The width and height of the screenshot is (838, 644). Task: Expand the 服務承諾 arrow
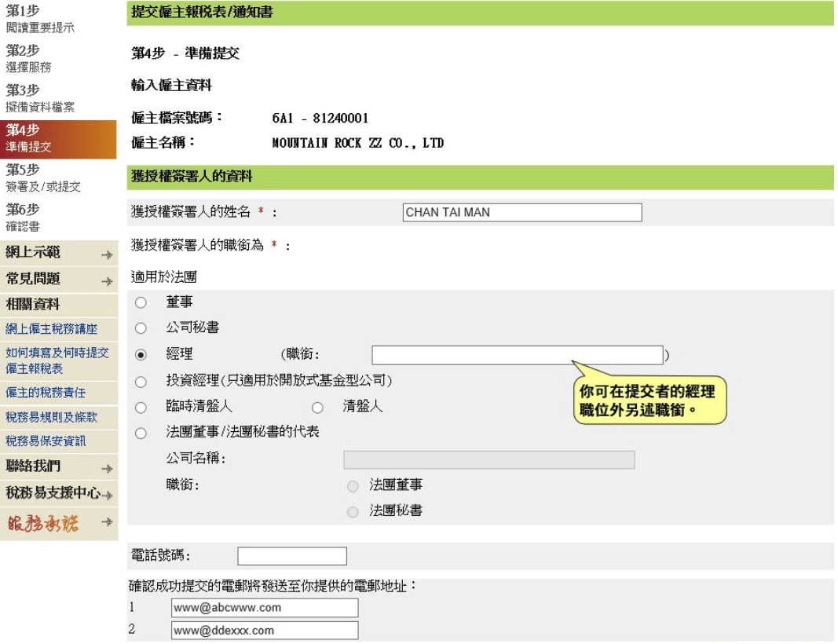[x=108, y=521]
